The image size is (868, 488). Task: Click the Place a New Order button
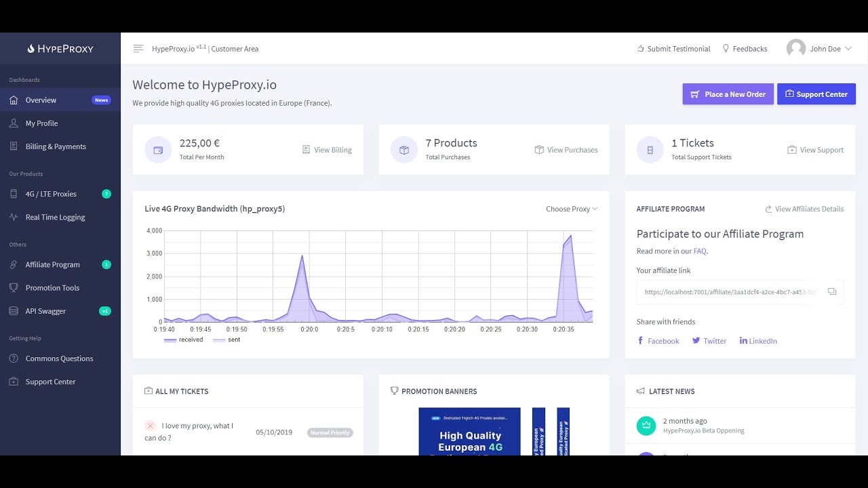tap(728, 94)
